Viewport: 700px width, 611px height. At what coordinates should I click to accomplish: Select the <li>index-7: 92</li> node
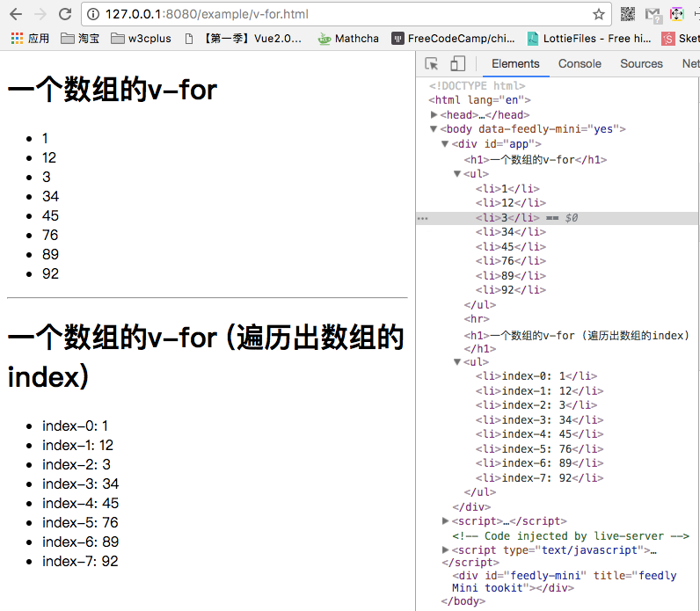[x=539, y=478]
